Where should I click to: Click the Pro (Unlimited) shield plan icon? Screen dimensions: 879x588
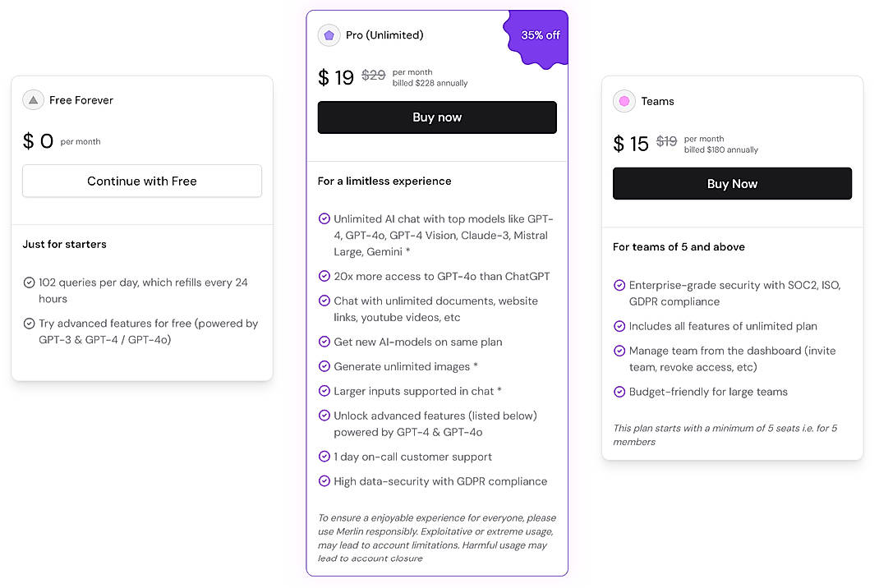tap(329, 35)
